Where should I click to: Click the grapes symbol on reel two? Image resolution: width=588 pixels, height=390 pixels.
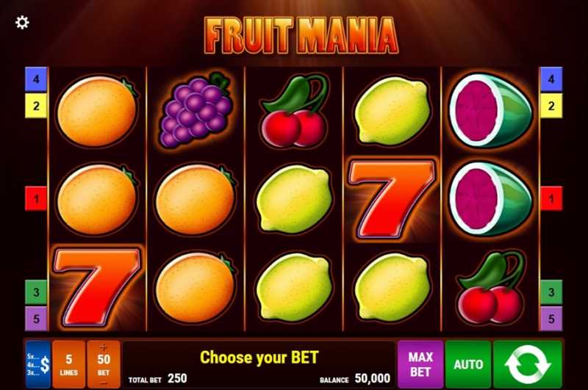(x=196, y=109)
